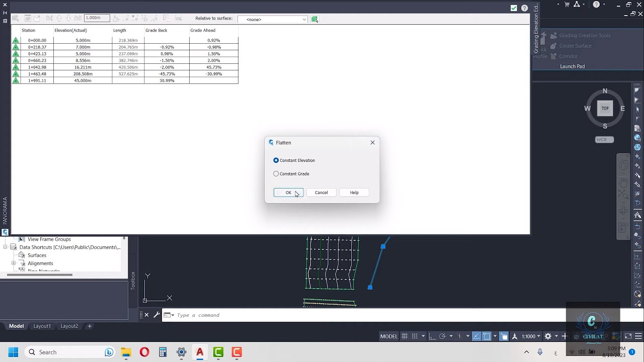Toggle 2D object snap square icon
Screen dimensions: 644x362
(x=487, y=336)
